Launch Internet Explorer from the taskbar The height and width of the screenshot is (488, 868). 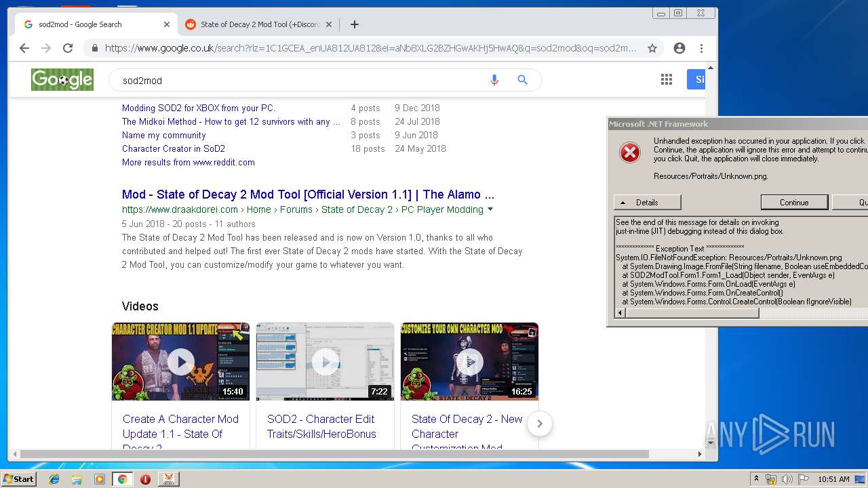[54, 479]
